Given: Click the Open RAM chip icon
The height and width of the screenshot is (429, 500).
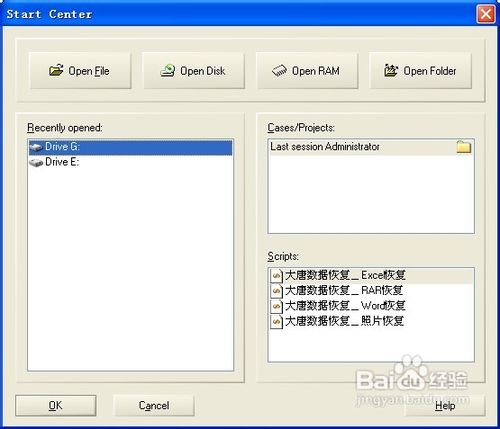Looking at the screenshot, I should coord(279,71).
